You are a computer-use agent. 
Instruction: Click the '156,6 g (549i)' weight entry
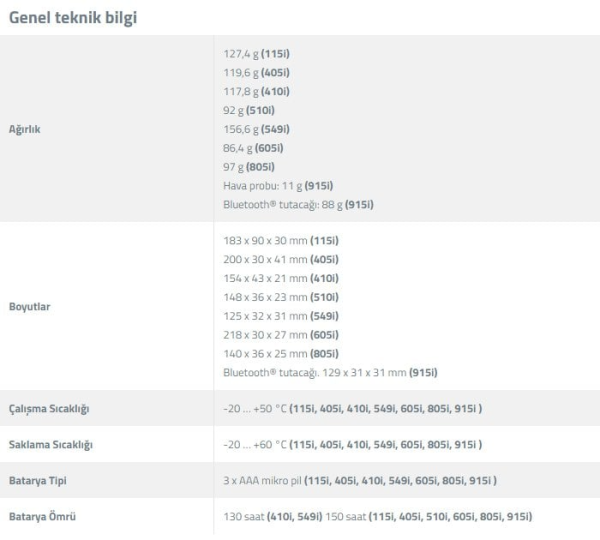(x=256, y=129)
